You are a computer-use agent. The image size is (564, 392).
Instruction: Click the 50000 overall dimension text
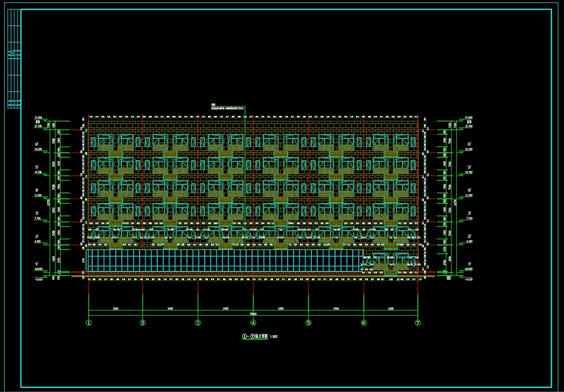(253, 314)
